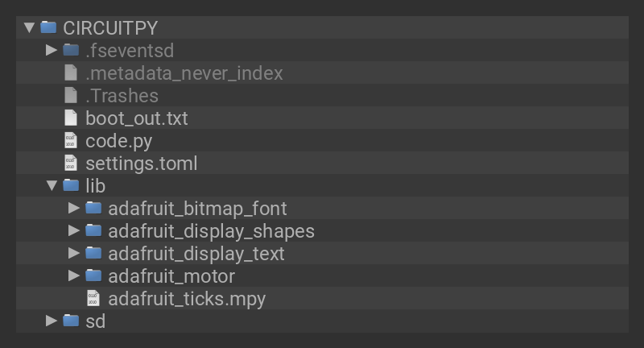This screenshot has height=348, width=644.
Task: Click the adafruit_ticks.mpy file icon
Action: (x=93, y=298)
